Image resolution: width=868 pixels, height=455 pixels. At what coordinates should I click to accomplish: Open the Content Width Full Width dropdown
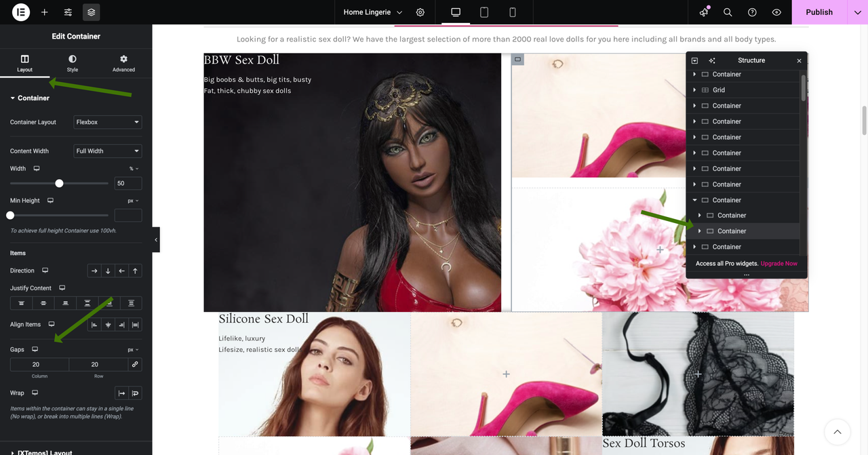[108, 151]
